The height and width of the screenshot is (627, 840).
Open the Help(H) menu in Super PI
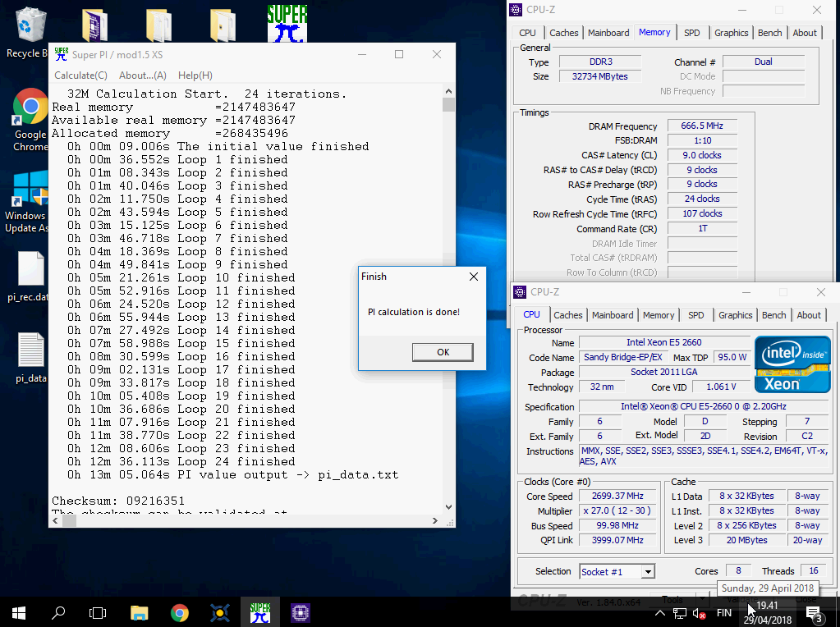[195, 76]
